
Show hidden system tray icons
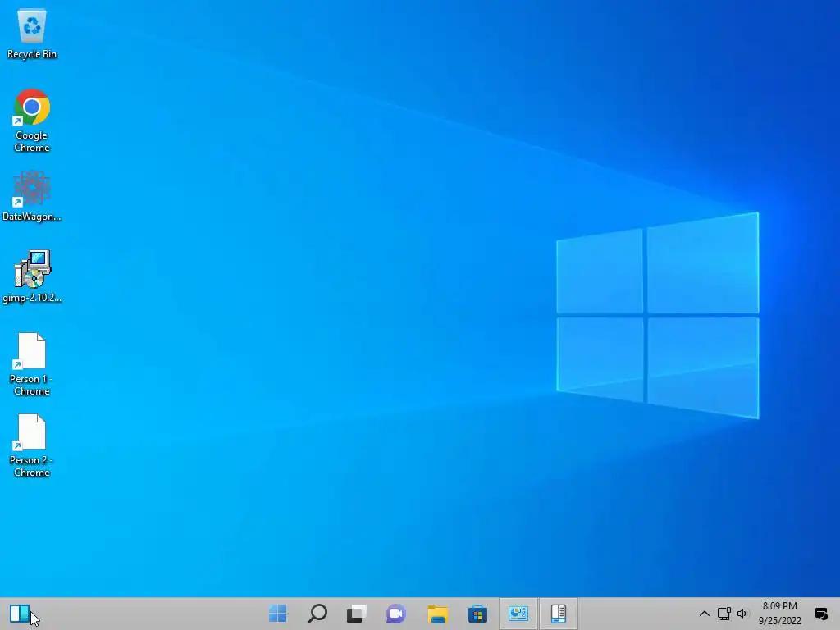705,614
